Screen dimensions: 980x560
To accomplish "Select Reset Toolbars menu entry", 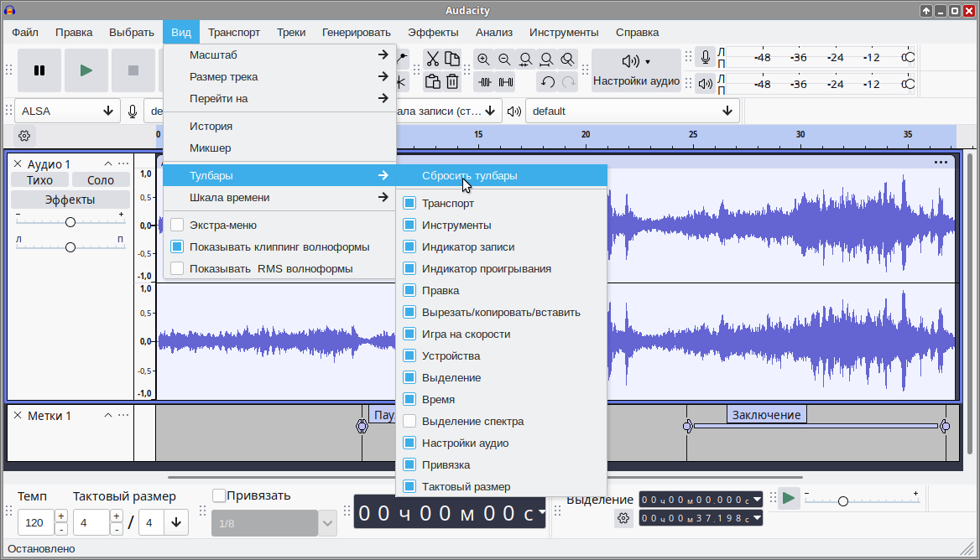I will tap(469, 176).
